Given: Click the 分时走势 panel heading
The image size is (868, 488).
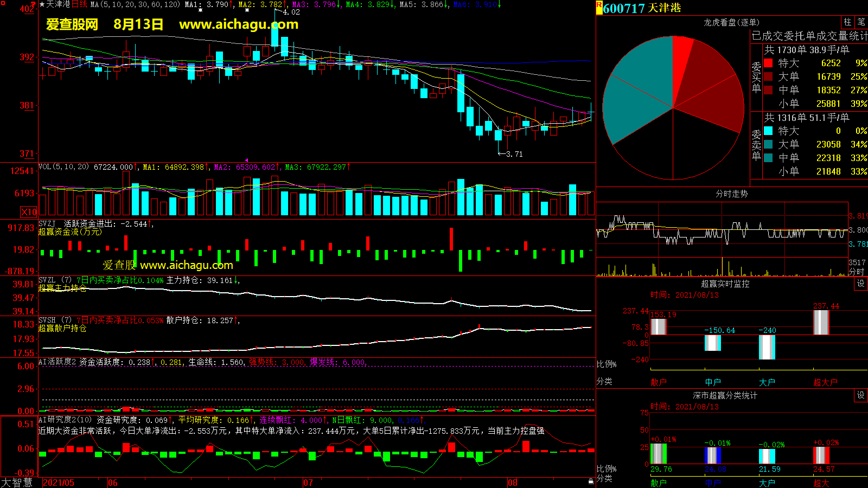Looking at the screenshot, I should 731,194.
